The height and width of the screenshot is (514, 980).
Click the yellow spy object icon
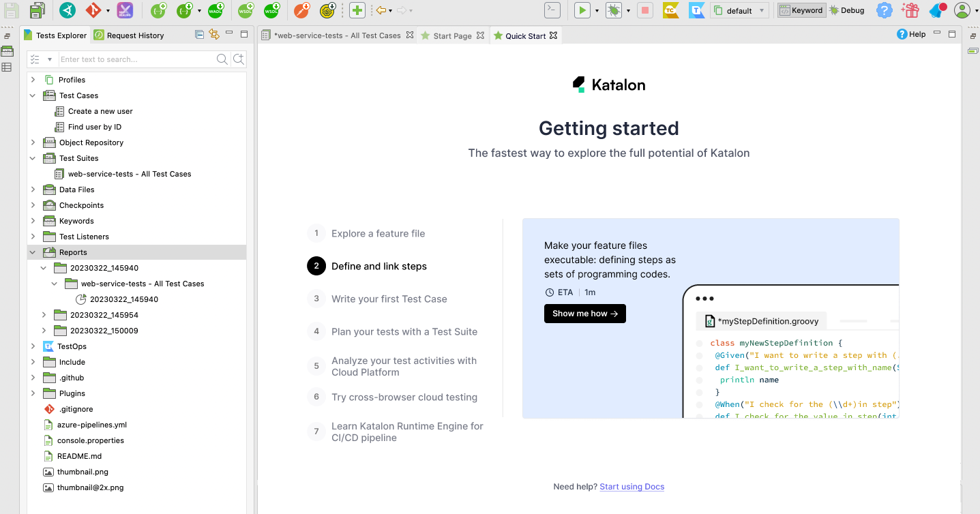327,10
